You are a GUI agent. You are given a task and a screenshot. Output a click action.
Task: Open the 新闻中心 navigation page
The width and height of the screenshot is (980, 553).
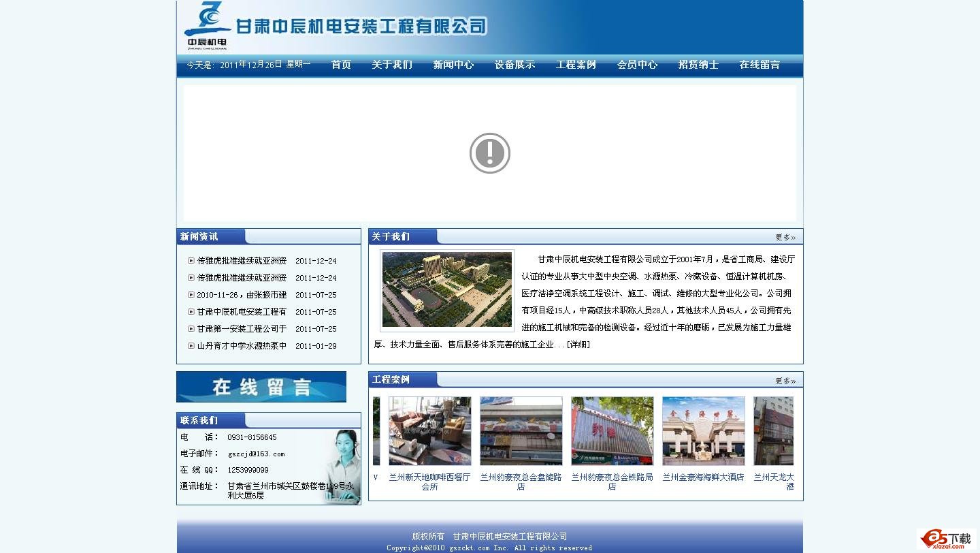click(453, 65)
